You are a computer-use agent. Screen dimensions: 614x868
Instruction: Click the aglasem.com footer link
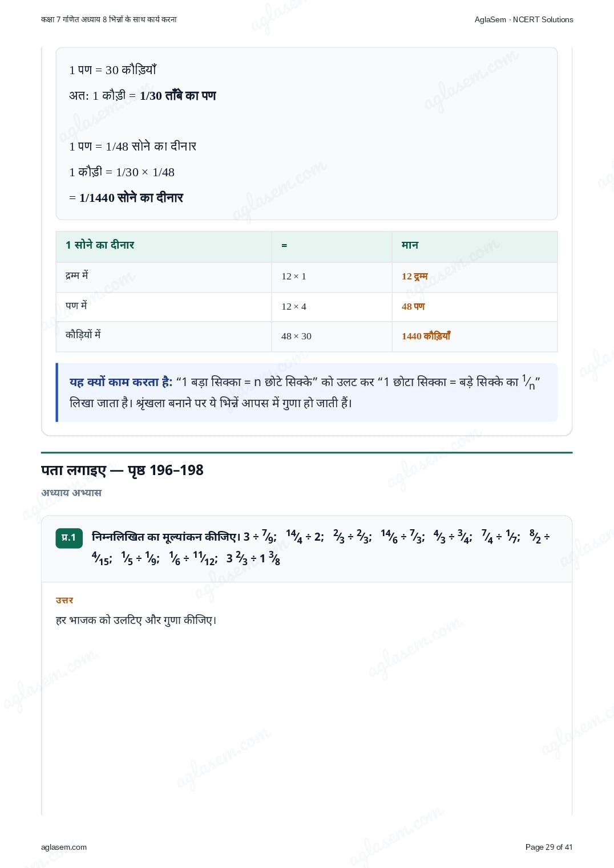point(64,847)
